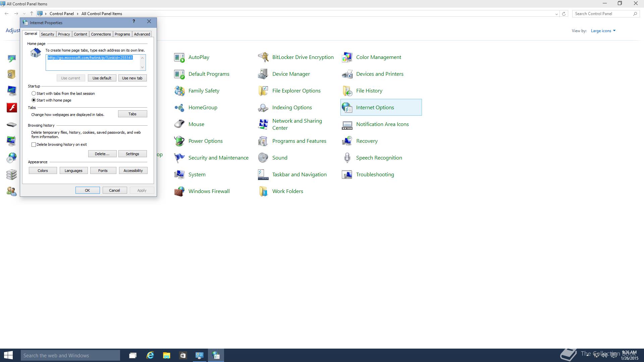
Task: Open the HomeGroup icon
Action: pyautogui.click(x=179, y=108)
